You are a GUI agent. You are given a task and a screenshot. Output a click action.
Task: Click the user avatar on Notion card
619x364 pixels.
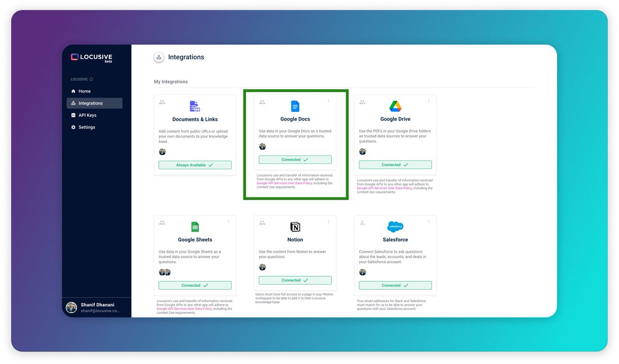(262, 267)
